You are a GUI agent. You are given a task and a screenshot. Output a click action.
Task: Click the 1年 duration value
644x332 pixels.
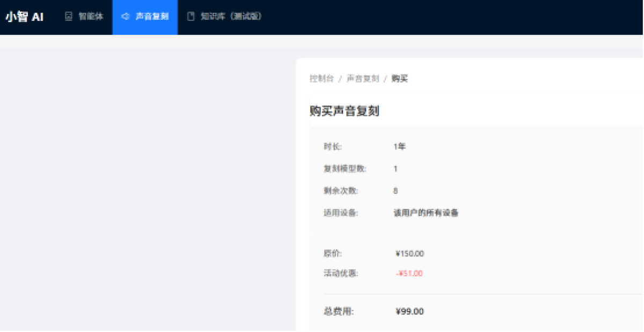(x=399, y=146)
